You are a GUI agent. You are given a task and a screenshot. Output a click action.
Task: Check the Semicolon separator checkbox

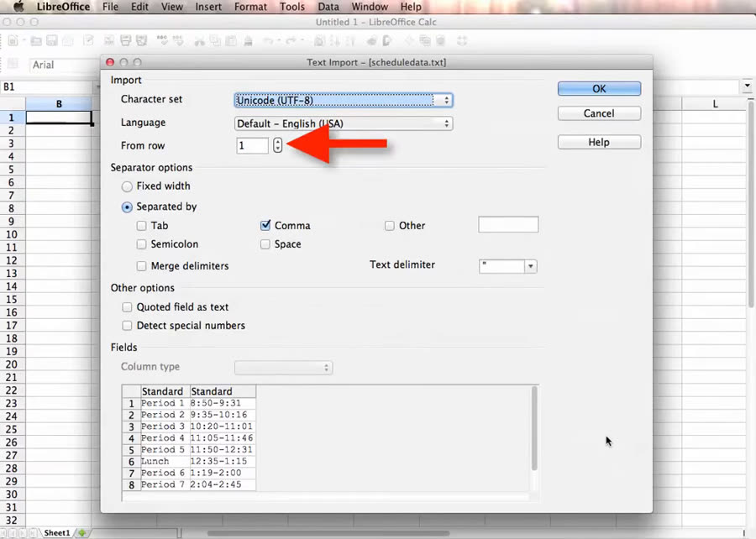click(x=141, y=244)
